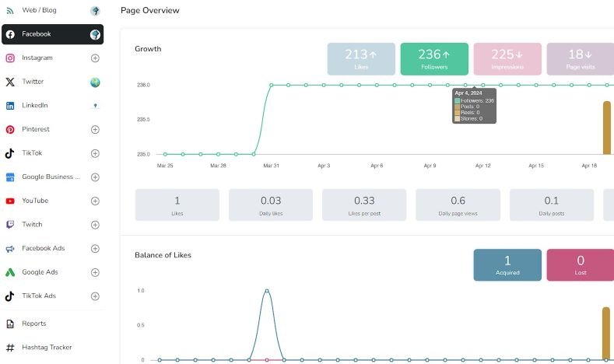
Task: Open the Instagram section
Action: [x=52, y=58]
